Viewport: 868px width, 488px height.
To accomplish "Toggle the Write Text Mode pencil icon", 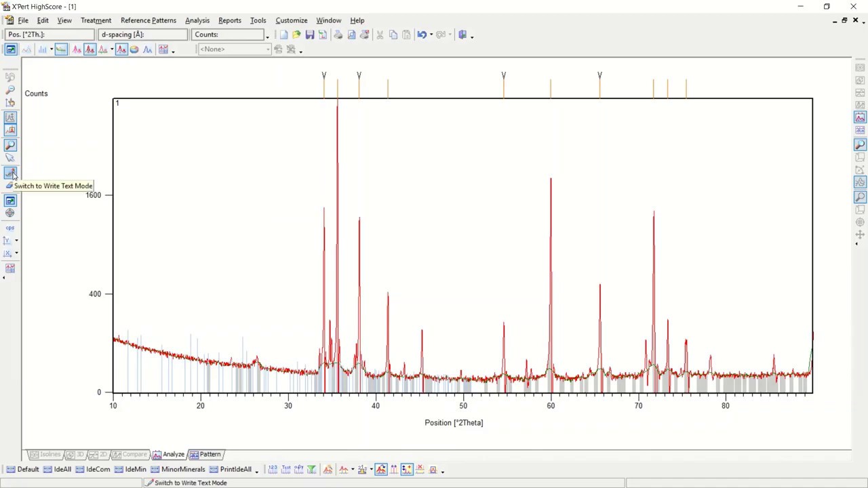I will point(10,173).
